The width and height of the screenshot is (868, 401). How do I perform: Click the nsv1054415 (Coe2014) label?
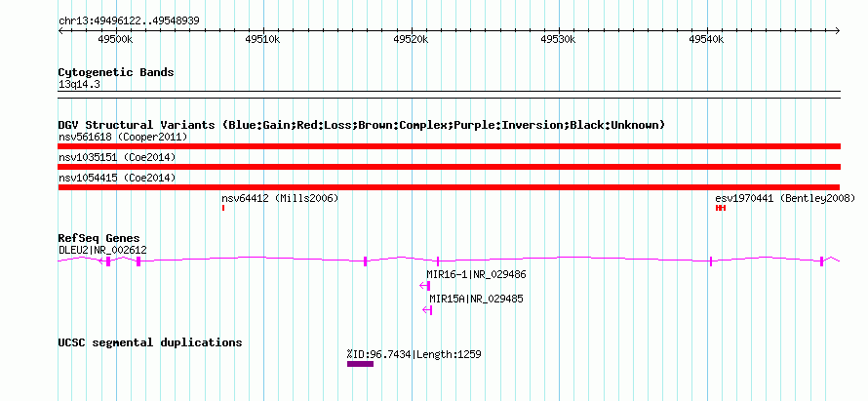tap(117, 178)
